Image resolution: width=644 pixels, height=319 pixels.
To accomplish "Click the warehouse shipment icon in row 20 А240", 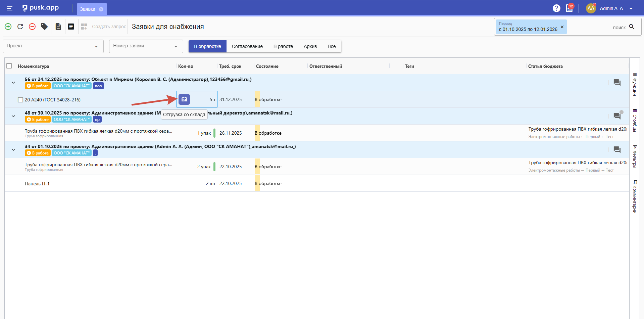I will pyautogui.click(x=184, y=99).
